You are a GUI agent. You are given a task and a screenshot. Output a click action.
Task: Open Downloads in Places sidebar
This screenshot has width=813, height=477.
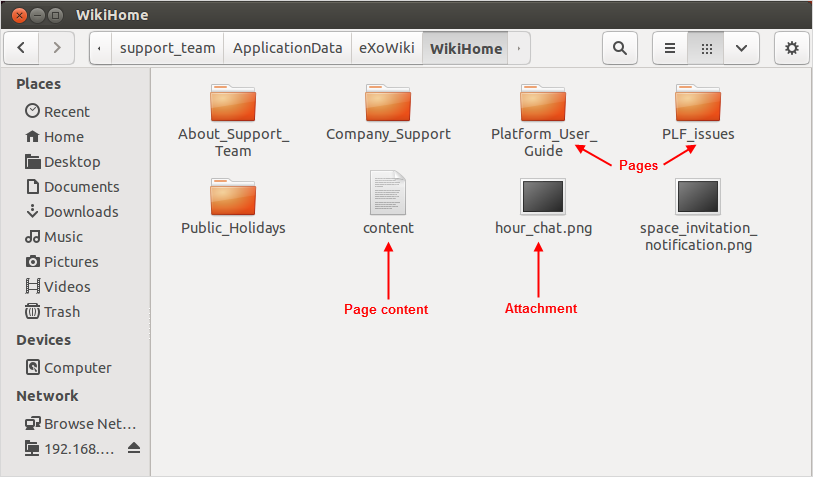(x=72, y=212)
